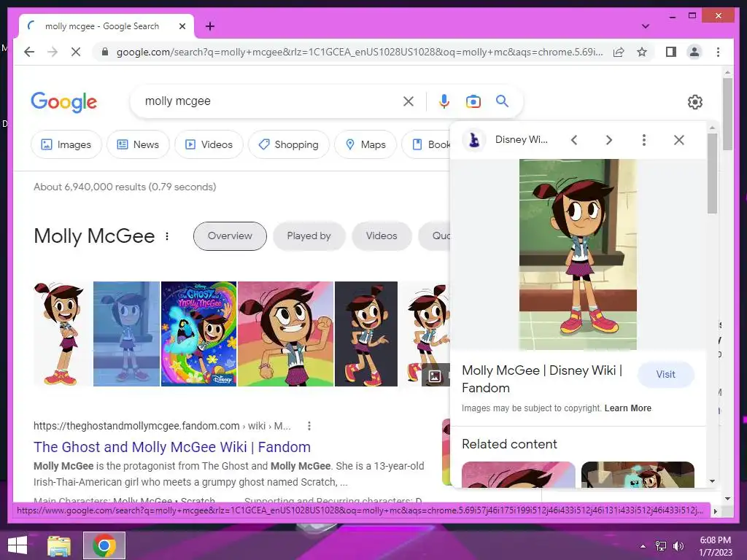Image resolution: width=747 pixels, height=560 pixels.
Task: Switch to the News filter
Action: (138, 144)
